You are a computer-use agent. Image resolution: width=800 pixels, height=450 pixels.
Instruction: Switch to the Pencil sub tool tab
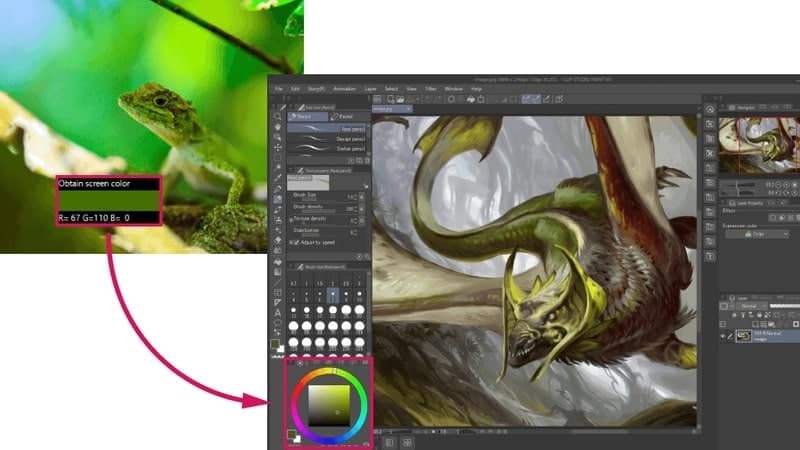(308, 117)
